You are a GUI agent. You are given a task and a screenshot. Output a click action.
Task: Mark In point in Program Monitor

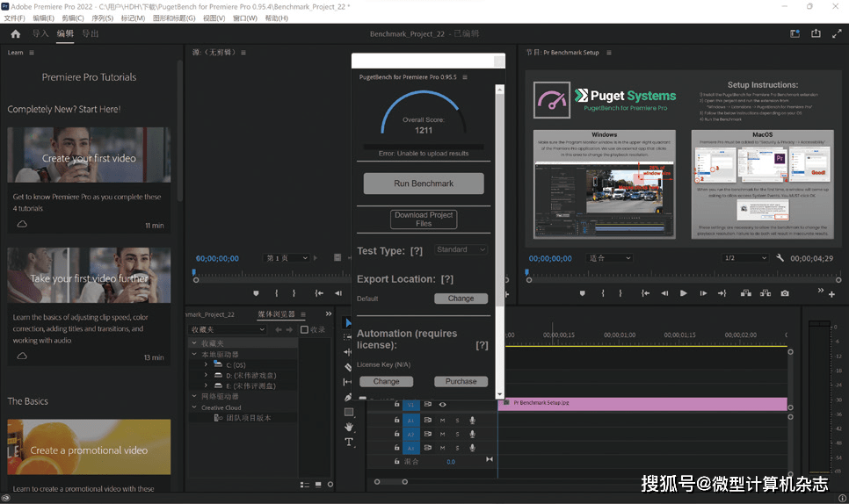(603, 293)
